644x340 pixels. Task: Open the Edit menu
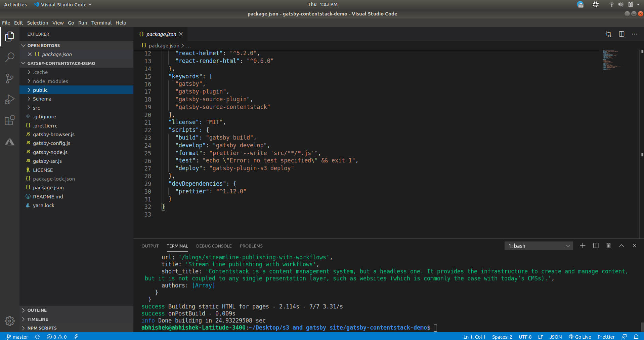18,23
